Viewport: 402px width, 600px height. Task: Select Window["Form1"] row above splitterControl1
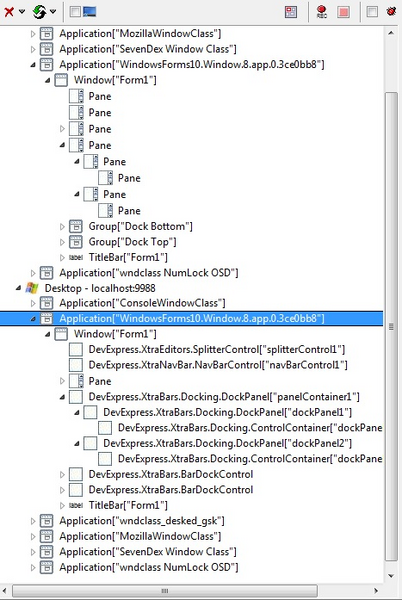[x=115, y=334]
